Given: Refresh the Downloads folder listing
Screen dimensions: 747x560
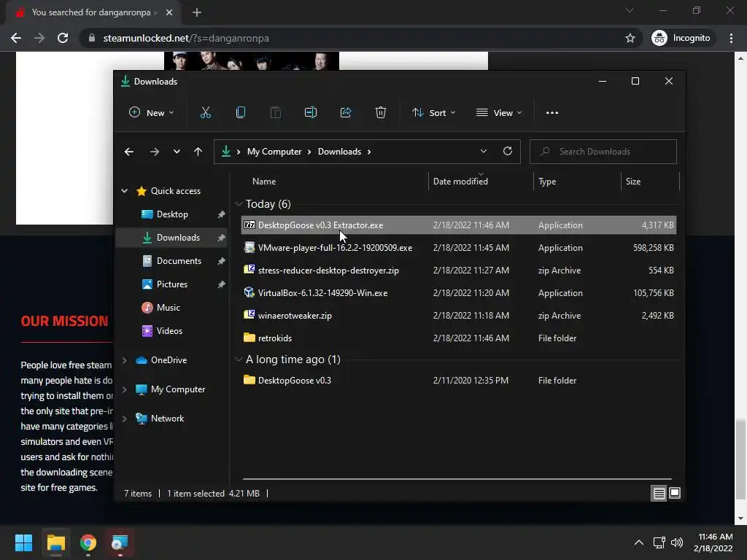Looking at the screenshot, I should coord(508,152).
